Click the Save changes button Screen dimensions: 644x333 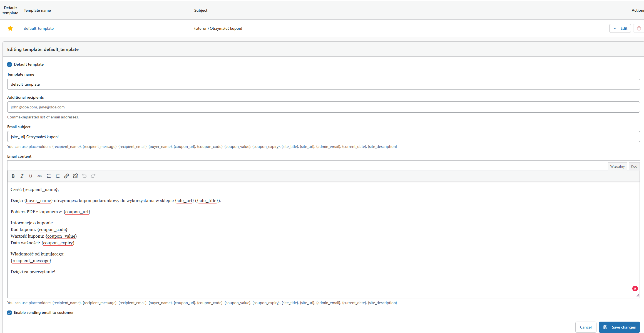coord(619,327)
